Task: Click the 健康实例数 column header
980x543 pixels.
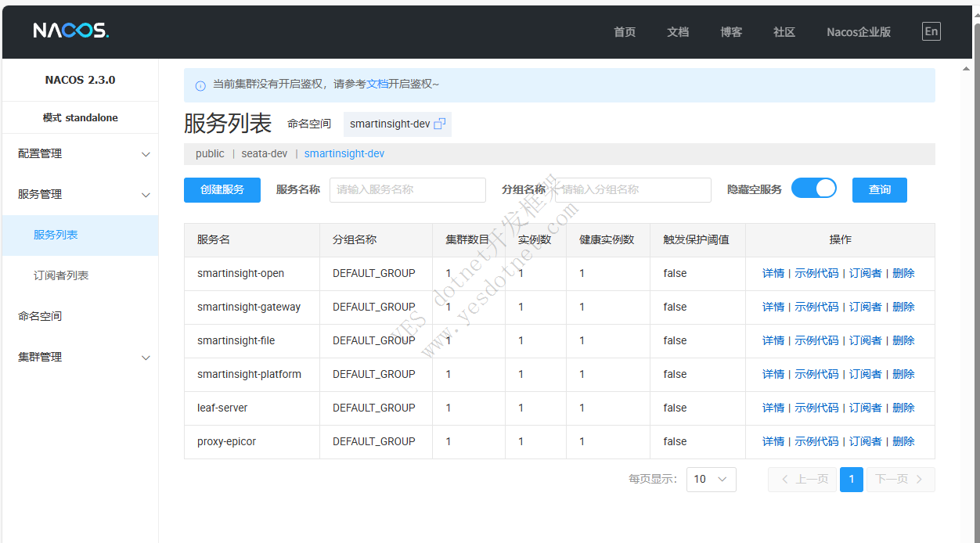Action: [607, 240]
